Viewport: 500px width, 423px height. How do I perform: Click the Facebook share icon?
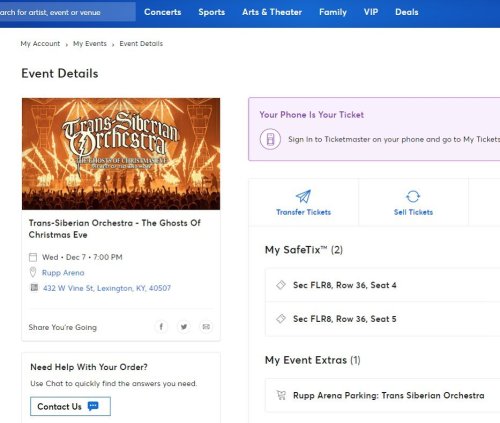161,327
